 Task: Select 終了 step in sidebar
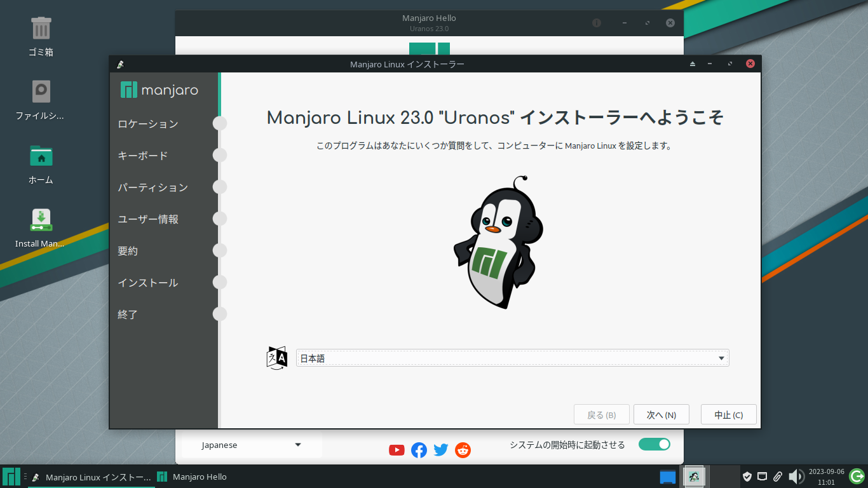(128, 315)
